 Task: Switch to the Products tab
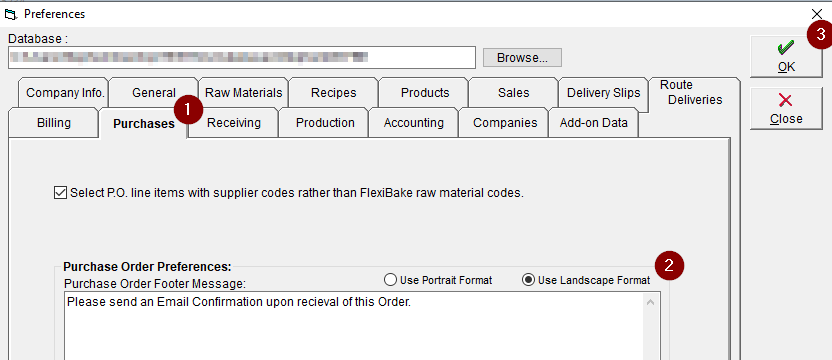click(425, 93)
